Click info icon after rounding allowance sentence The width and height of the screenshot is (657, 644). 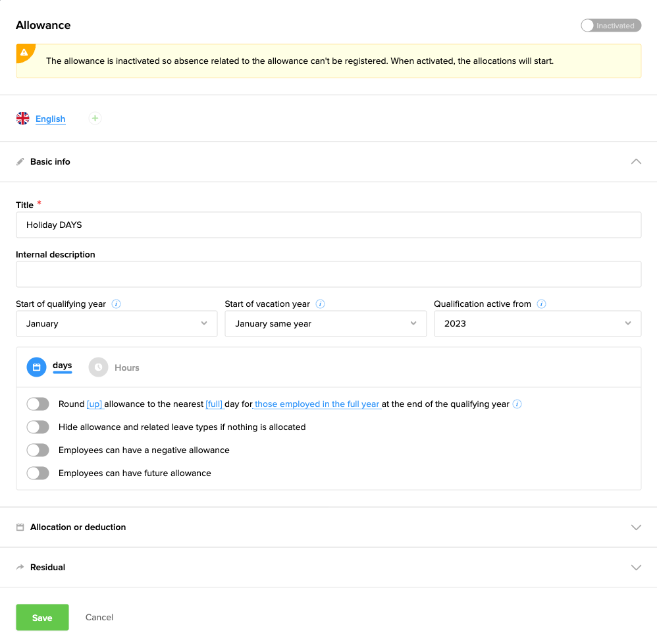pyautogui.click(x=517, y=404)
